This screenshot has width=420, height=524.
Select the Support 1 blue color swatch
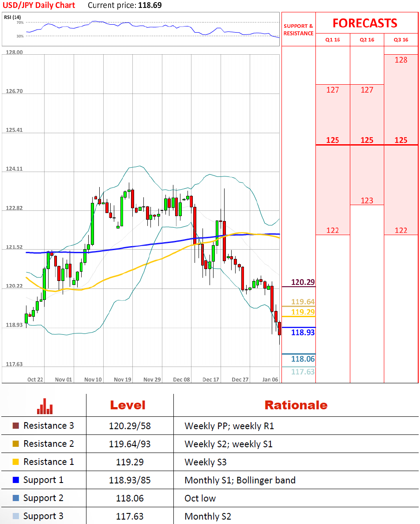(16, 480)
